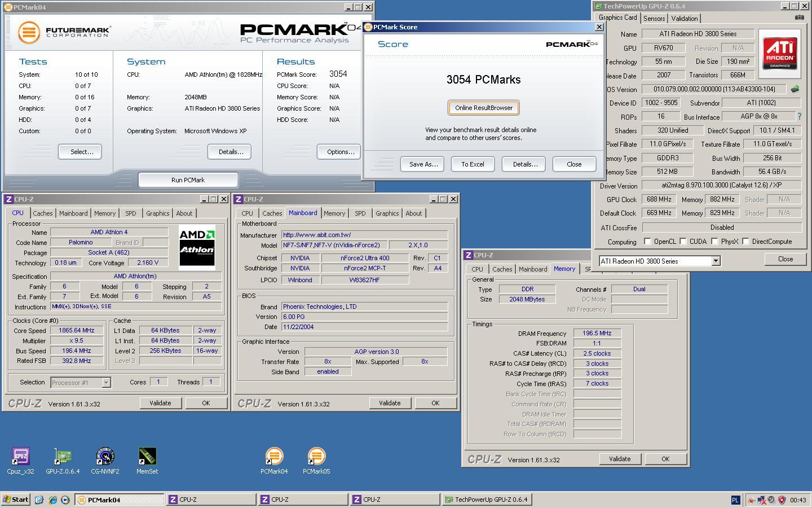Open Caches tab in CPU-Z memory window

click(x=502, y=269)
